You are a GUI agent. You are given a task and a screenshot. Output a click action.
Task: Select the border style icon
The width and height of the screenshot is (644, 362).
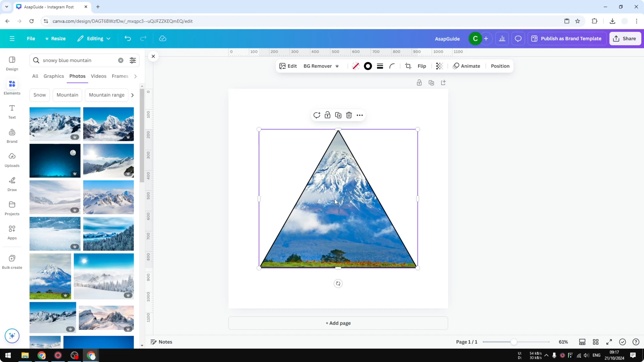(380, 66)
